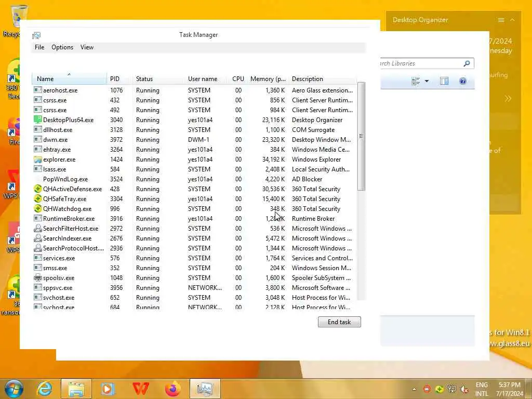532x399 pixels.
Task: Click the Windows Explorer description cell
Action: click(x=316, y=159)
